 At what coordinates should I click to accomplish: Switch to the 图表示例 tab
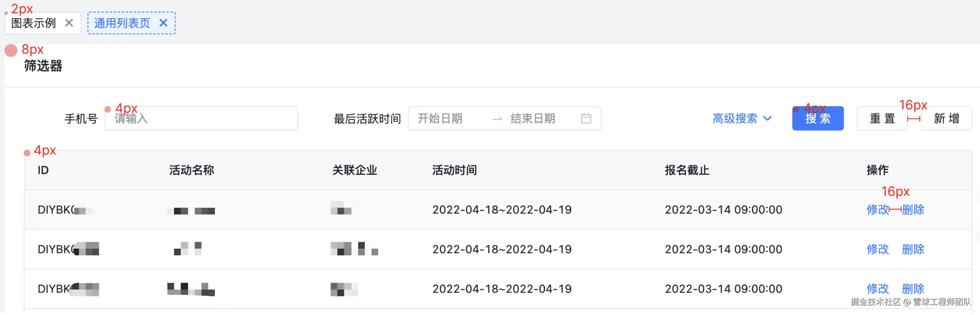33,23
